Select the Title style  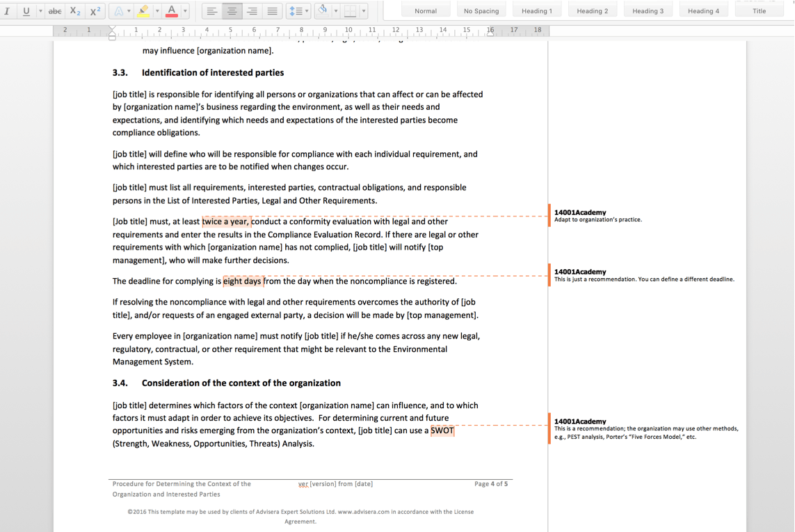pos(759,11)
